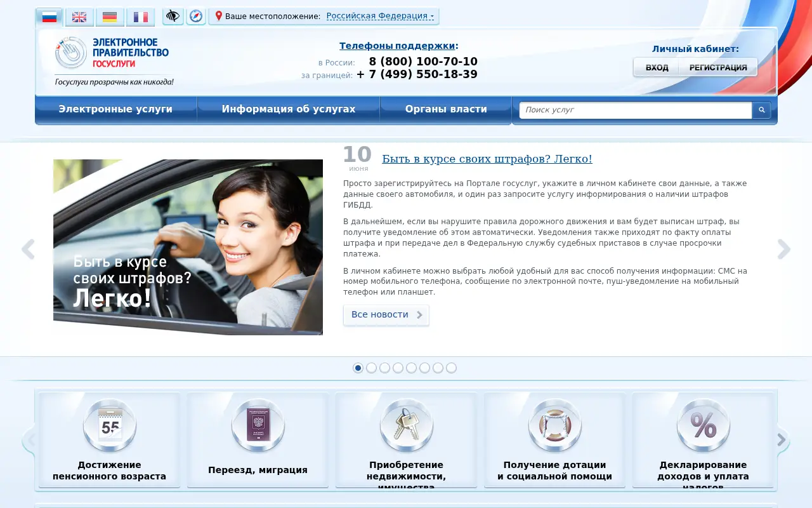This screenshot has width=812, height=508.
Task: Open Достижение пенсионного возраста label
Action: pyautogui.click(x=109, y=471)
